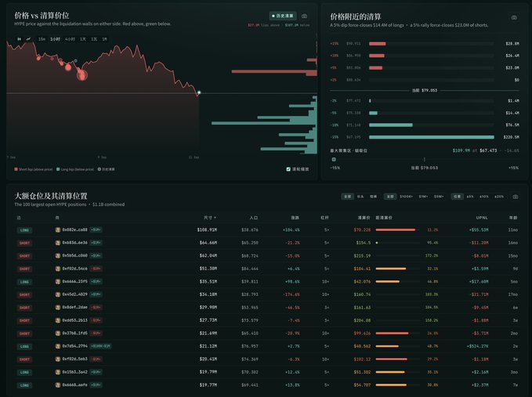The image size is (532, 397).
Task: Click wallet avatar for 0x5b5d…c060
Action: pyautogui.click(x=58, y=255)
